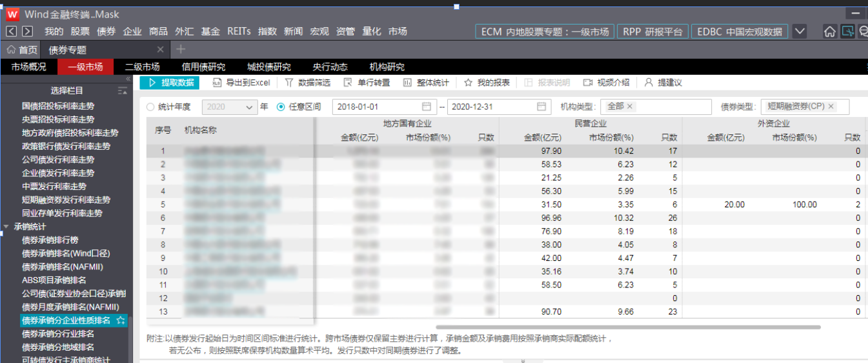Viewport: 868px width, 363px height.
Task: Select 债券承销分行业排名 in sidebar
Action: (58, 334)
